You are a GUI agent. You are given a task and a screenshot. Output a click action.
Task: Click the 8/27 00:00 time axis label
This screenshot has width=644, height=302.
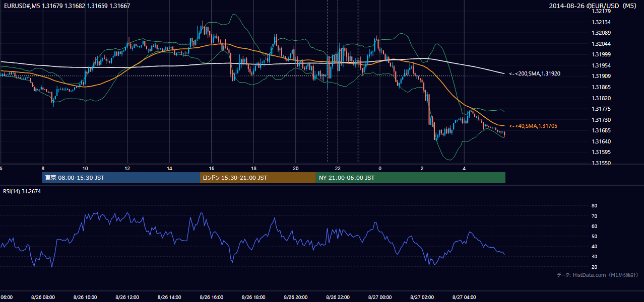(x=380, y=297)
